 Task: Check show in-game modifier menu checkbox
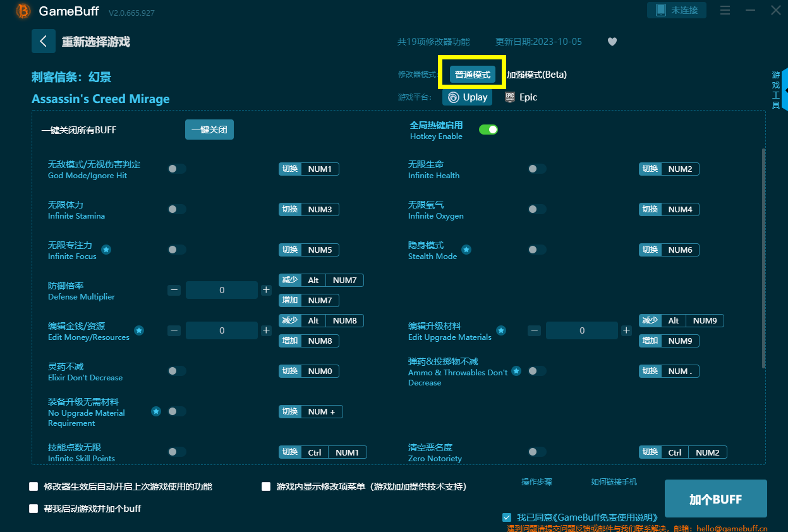click(x=266, y=487)
